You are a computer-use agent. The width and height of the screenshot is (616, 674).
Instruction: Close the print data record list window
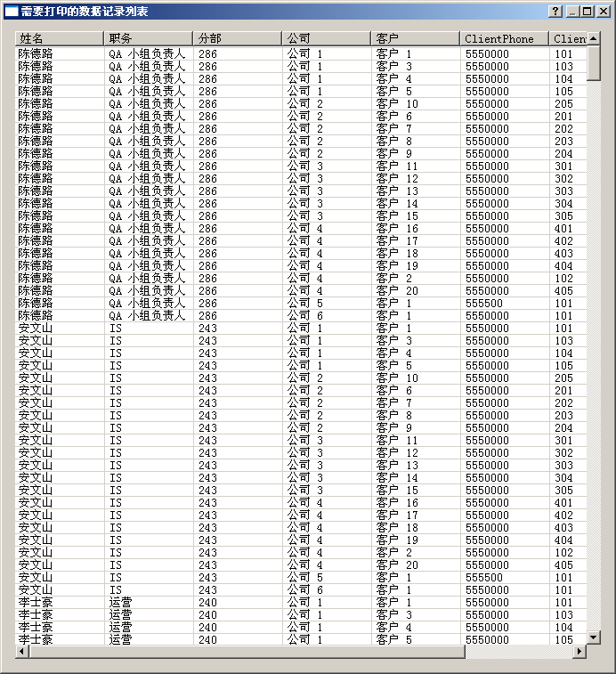(603, 12)
